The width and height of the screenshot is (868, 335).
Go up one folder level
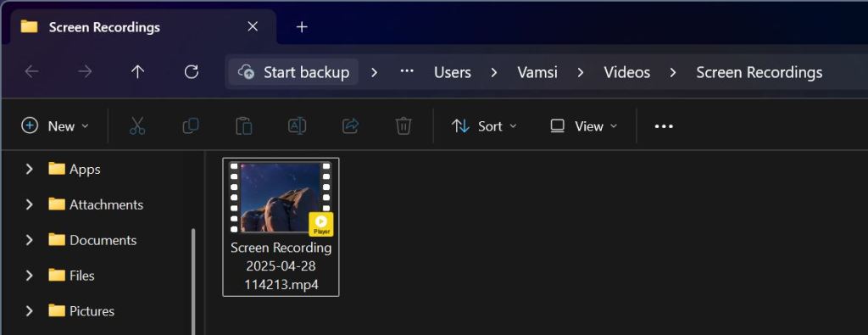(138, 72)
